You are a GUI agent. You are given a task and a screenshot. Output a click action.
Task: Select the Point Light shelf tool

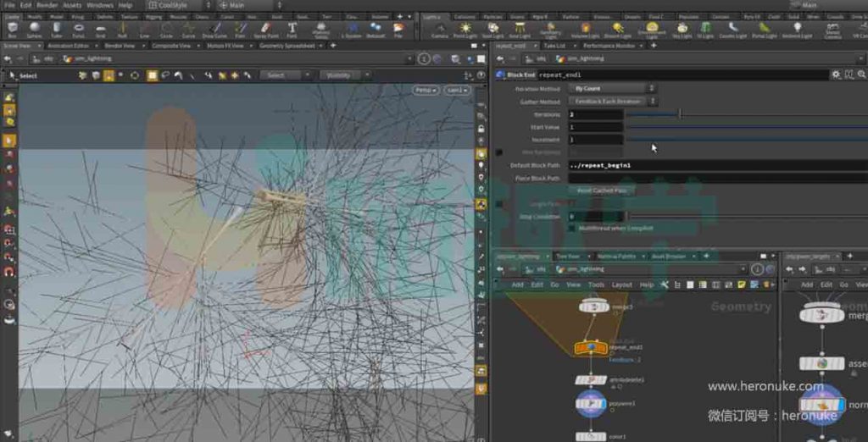tap(465, 28)
